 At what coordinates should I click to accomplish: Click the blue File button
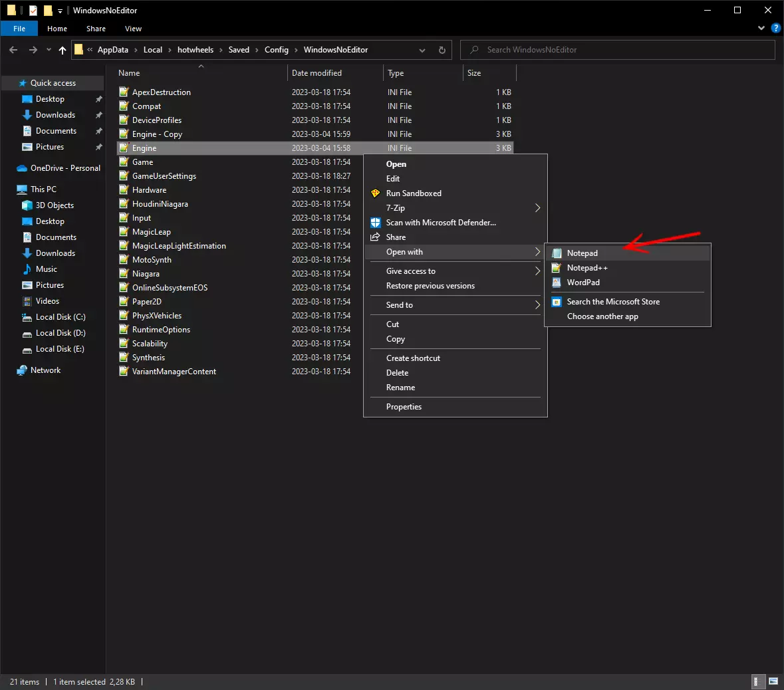click(19, 29)
